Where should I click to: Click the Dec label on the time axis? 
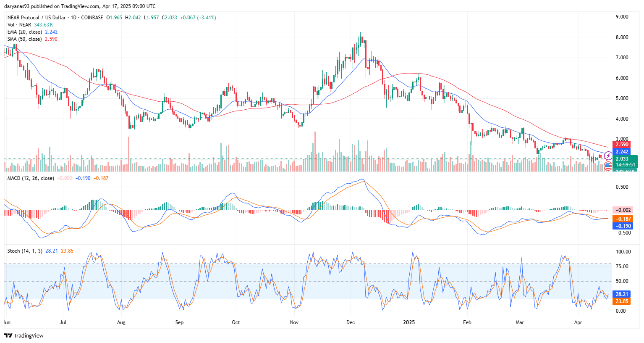point(351,322)
